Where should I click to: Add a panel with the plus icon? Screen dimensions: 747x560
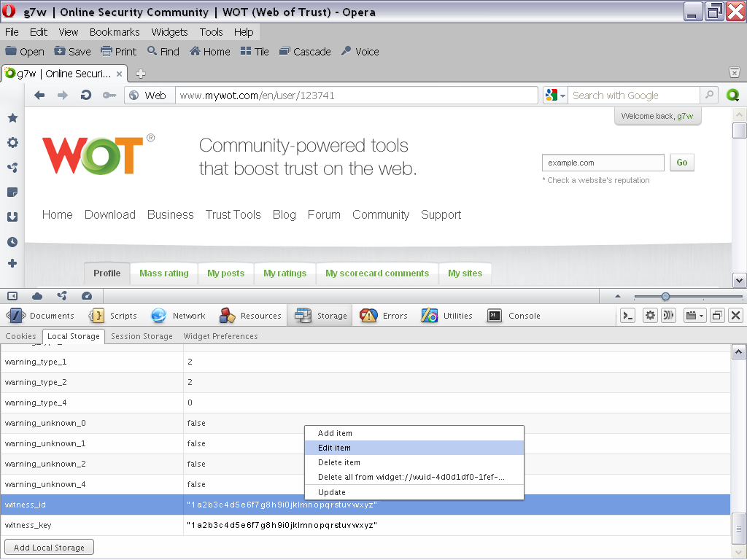click(x=12, y=263)
